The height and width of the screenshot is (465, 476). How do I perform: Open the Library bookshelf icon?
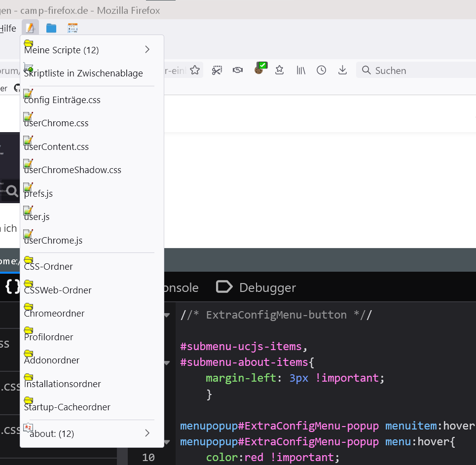click(301, 70)
